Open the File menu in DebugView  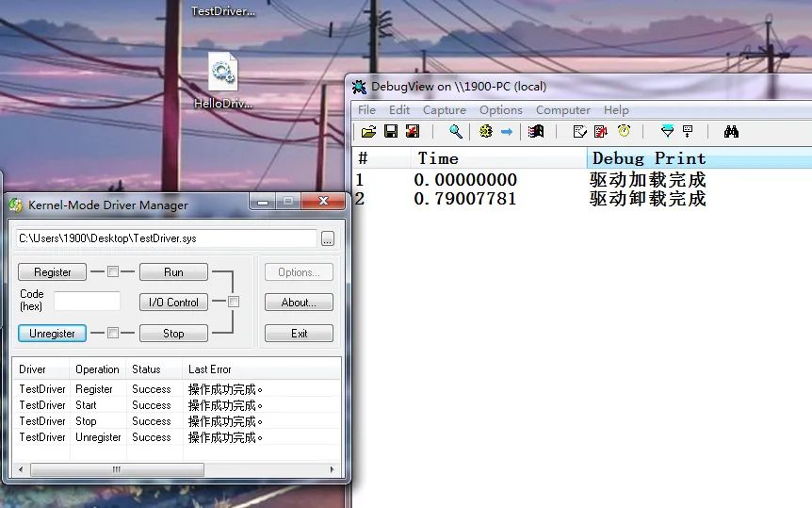pos(366,110)
